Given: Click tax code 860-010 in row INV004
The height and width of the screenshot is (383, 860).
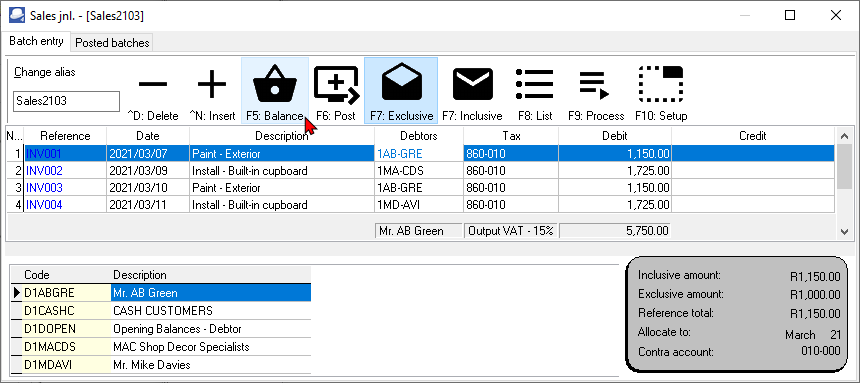Looking at the screenshot, I should (x=511, y=205).
